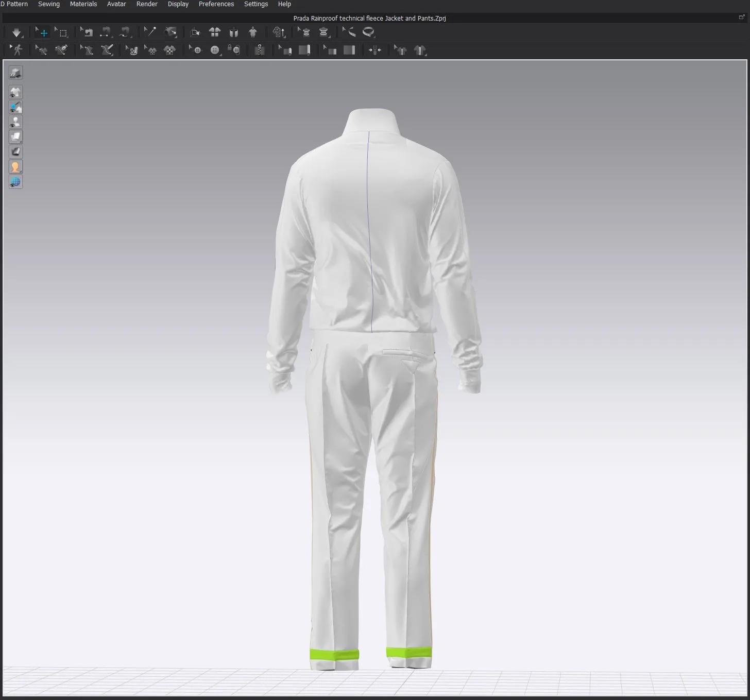Open the Segment Sewing tool dropdown
Image resolution: width=750 pixels, height=700 pixels.
[x=106, y=32]
